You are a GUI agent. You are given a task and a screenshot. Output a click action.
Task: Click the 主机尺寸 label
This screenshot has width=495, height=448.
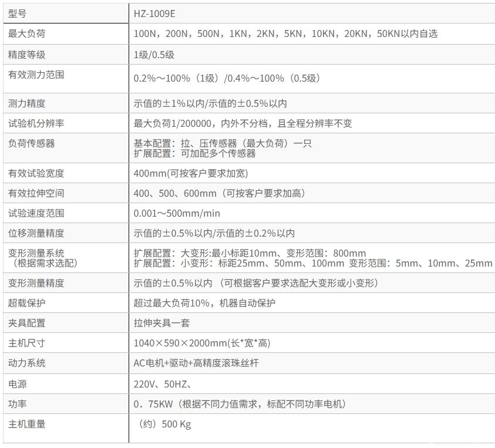26,343
